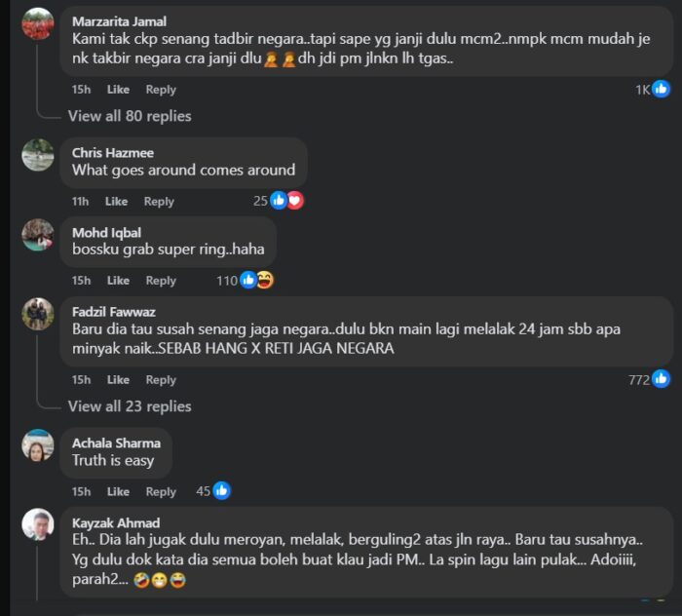The width and height of the screenshot is (682, 616).
Task: Click the 1K like reaction icon
Action: tap(661, 89)
